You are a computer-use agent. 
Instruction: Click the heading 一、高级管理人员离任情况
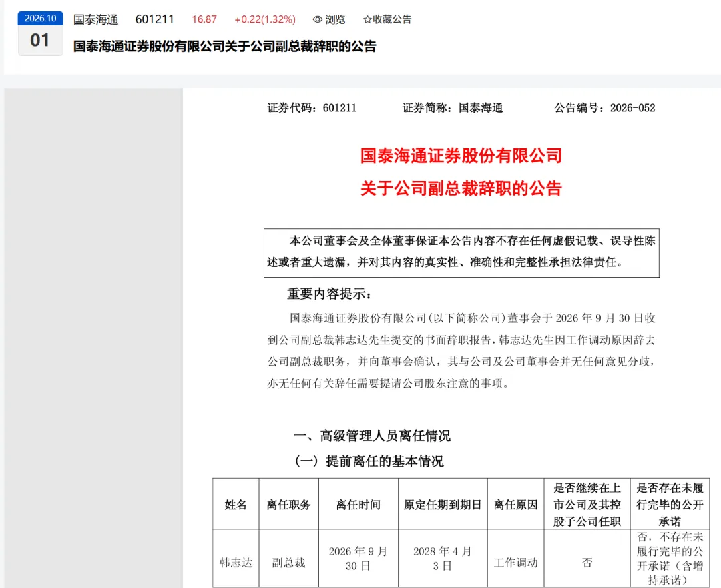[x=372, y=436]
